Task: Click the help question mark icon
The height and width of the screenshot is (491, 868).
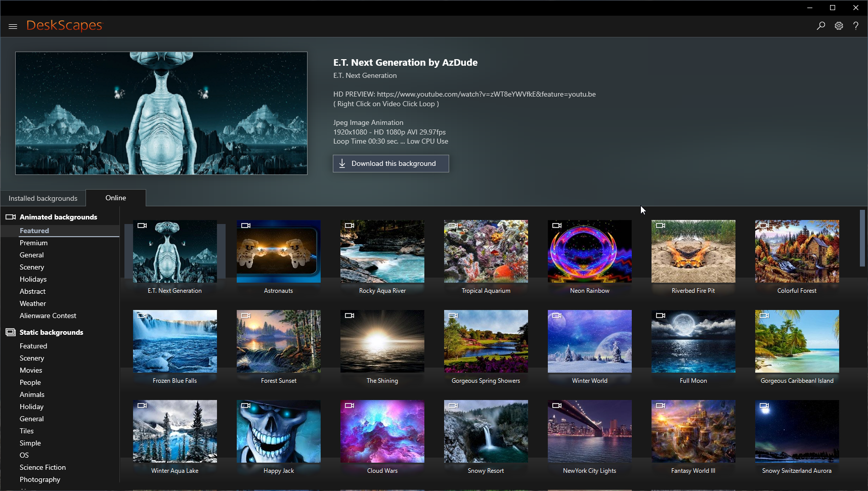Action: click(x=855, y=26)
